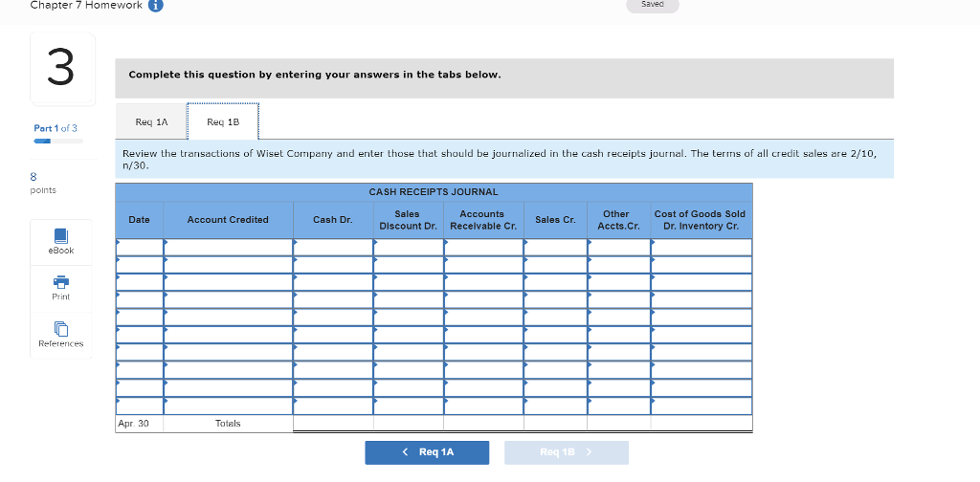Image resolution: width=980 pixels, height=482 pixels.
Task: Go back with the Req 1A button
Action: [427, 452]
